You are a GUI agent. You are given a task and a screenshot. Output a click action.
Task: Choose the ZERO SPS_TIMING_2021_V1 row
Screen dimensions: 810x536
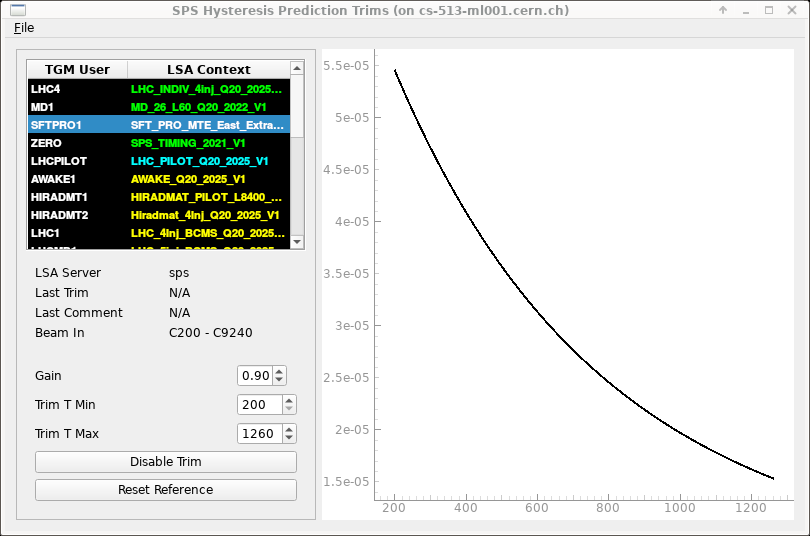160,143
